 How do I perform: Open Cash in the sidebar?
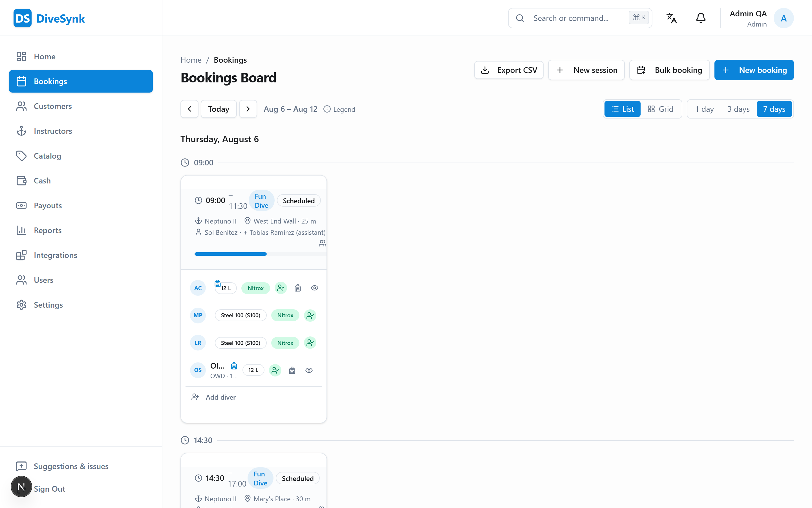[x=81, y=181]
